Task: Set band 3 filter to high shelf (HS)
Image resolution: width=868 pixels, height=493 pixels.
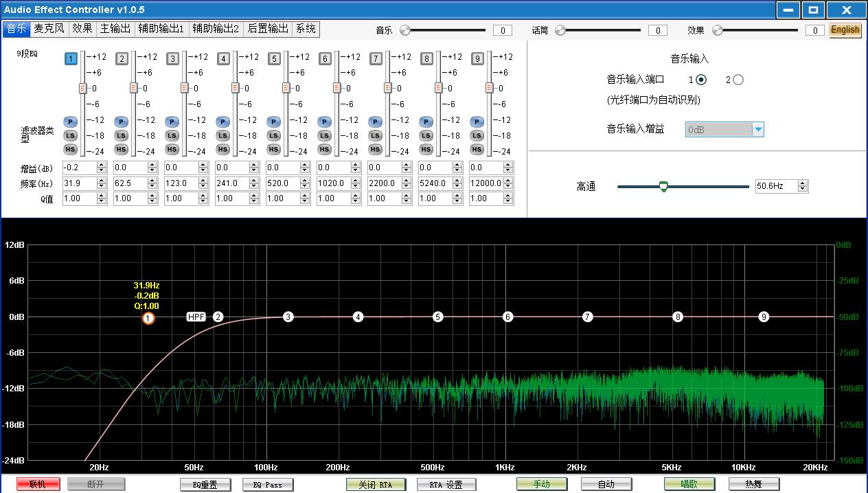Action: coord(172,149)
